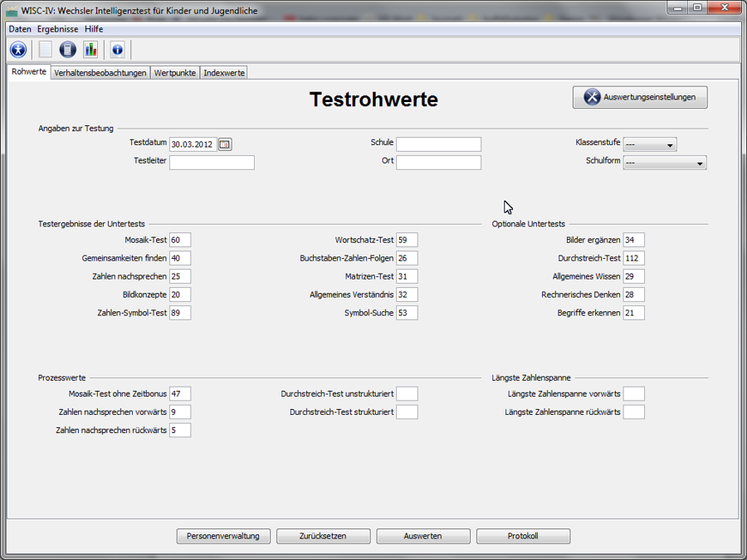Open the Ergebnisse menu
The width and height of the screenshot is (747, 560).
tap(57, 29)
